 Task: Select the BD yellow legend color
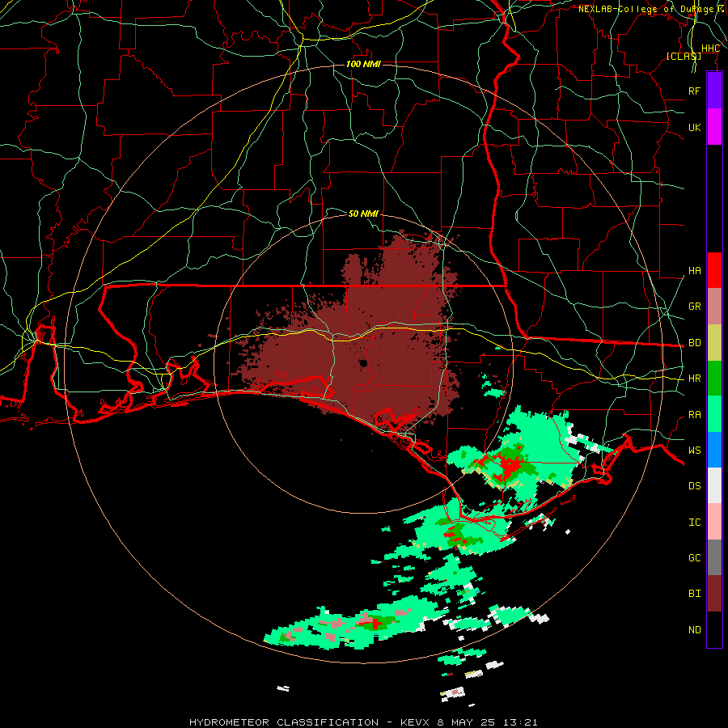pyautogui.click(x=714, y=343)
